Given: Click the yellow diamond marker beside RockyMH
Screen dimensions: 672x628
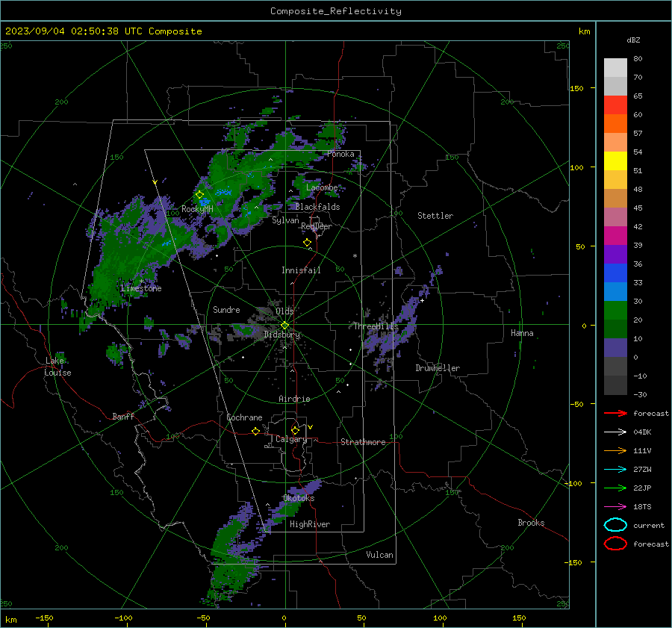Looking at the screenshot, I should click(199, 195).
